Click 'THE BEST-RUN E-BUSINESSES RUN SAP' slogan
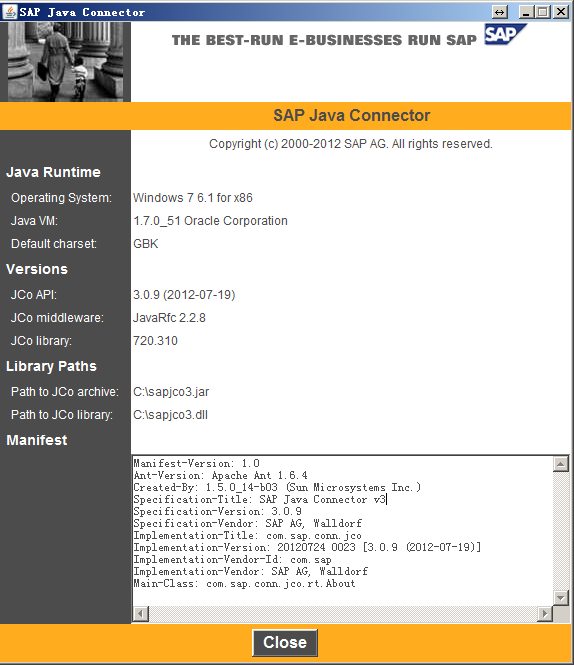Viewport: 574px width, 665px height. click(x=325, y=40)
